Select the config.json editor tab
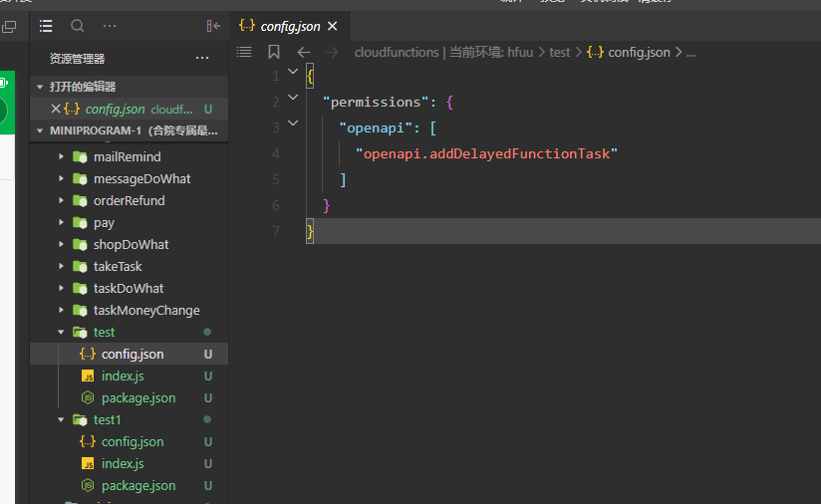Viewport: 821px width, 504px height. [289, 26]
